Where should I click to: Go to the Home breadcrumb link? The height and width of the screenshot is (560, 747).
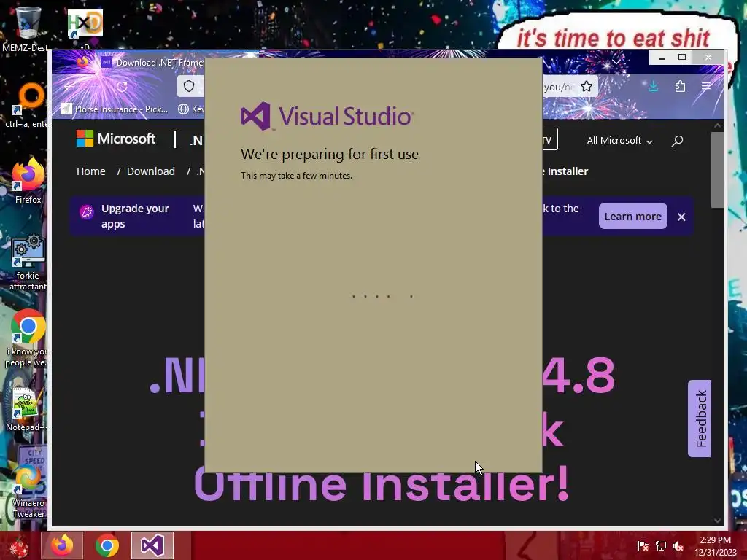[x=91, y=171]
